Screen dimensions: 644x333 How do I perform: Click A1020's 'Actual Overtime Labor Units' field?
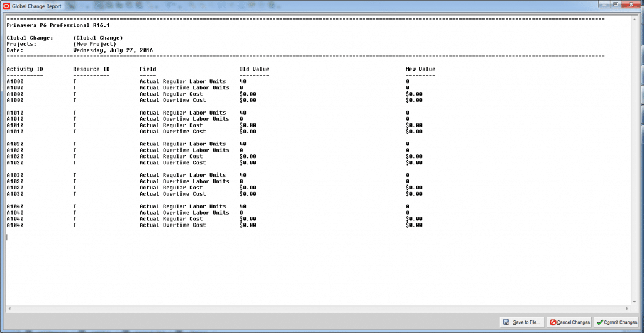pos(184,150)
